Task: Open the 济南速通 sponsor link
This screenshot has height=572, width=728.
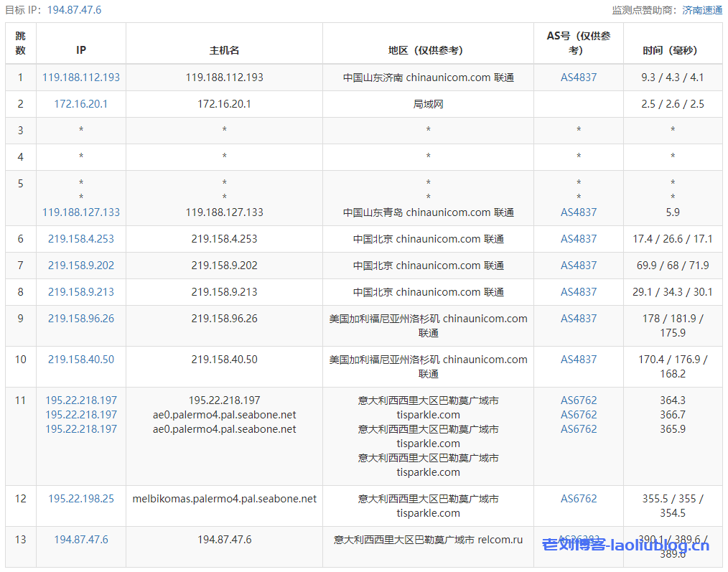Action: click(702, 10)
